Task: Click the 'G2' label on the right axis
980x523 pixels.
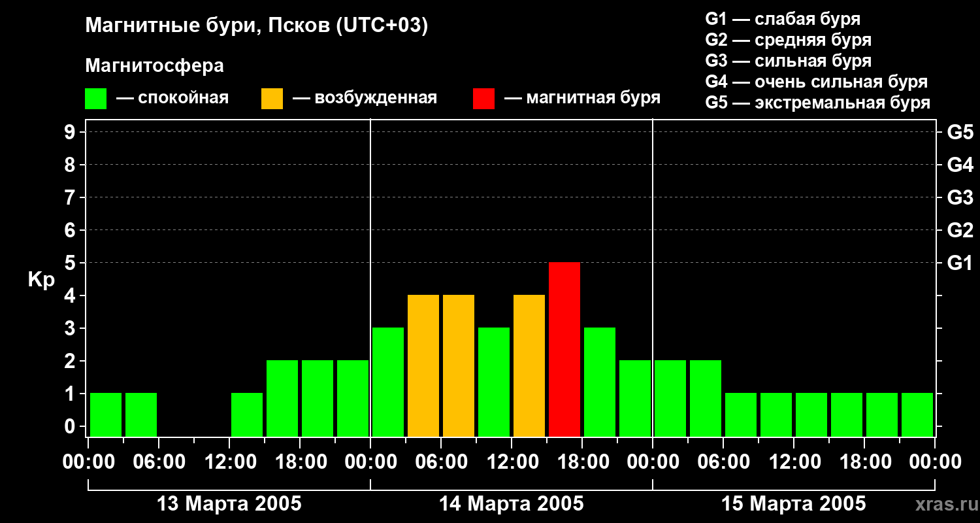Action: tap(960, 230)
